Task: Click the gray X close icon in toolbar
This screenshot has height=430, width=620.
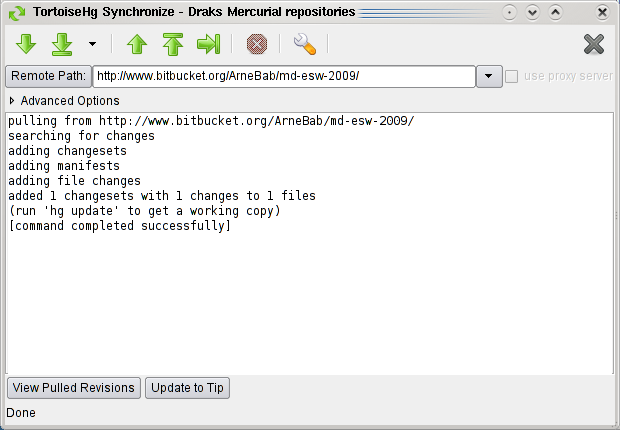Action: pyautogui.click(x=593, y=44)
